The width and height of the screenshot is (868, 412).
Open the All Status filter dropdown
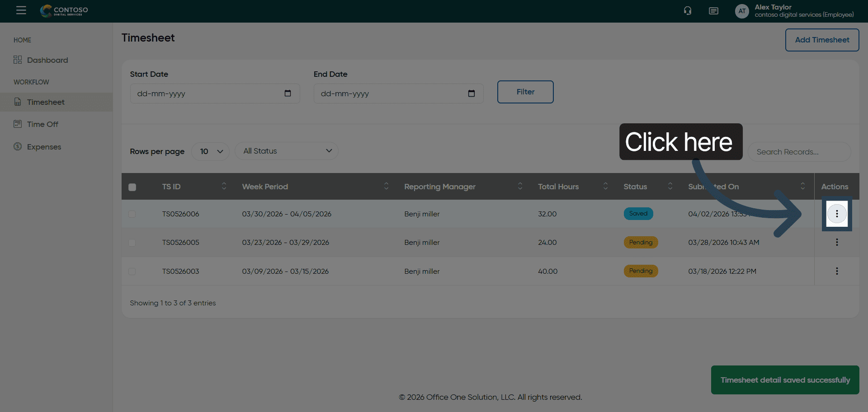287,151
